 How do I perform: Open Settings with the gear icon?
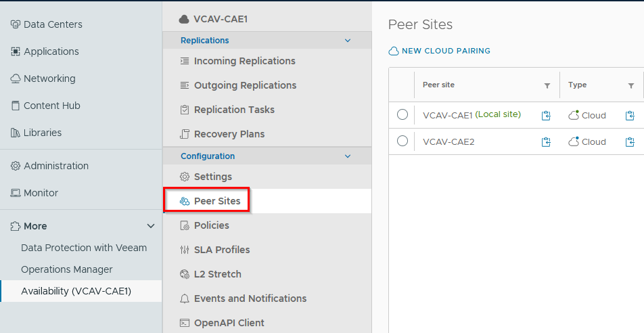click(212, 177)
